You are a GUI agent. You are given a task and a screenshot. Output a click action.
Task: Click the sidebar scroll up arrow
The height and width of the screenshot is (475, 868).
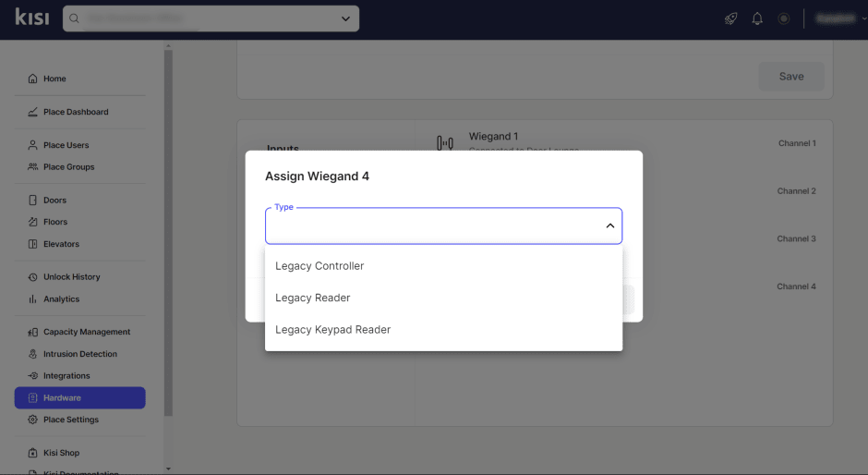click(x=168, y=46)
